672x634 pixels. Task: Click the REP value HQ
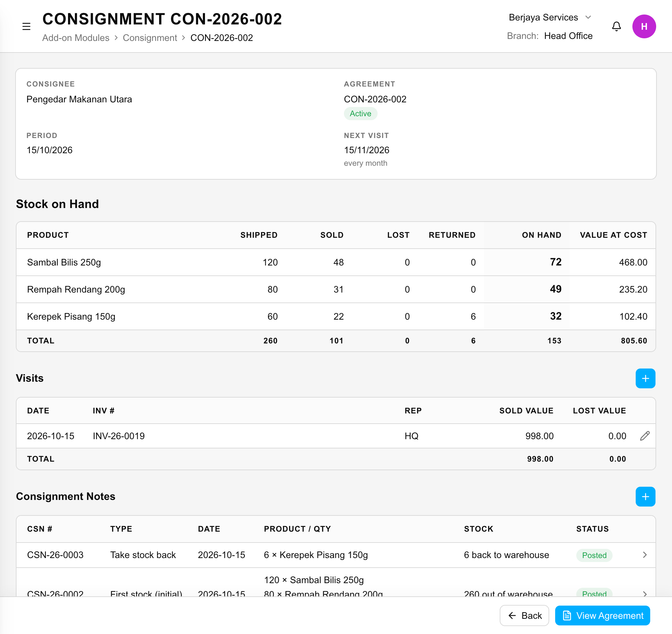[411, 436]
